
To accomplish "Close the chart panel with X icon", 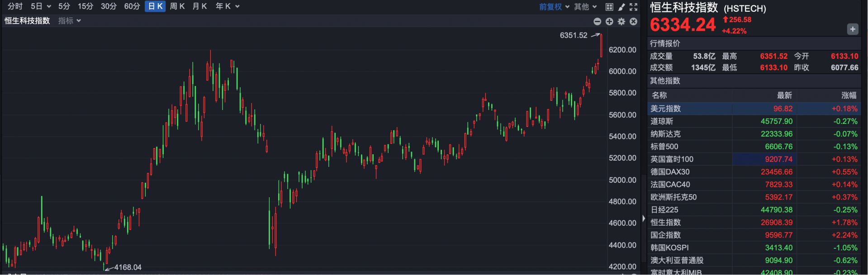I will 633,22.
